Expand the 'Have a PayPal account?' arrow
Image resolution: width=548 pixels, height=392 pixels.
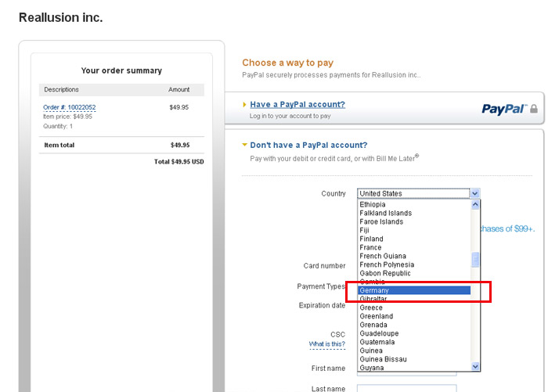click(244, 105)
